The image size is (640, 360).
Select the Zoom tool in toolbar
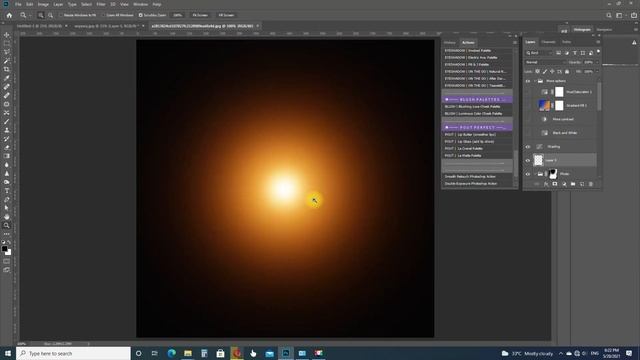[x=7, y=225]
